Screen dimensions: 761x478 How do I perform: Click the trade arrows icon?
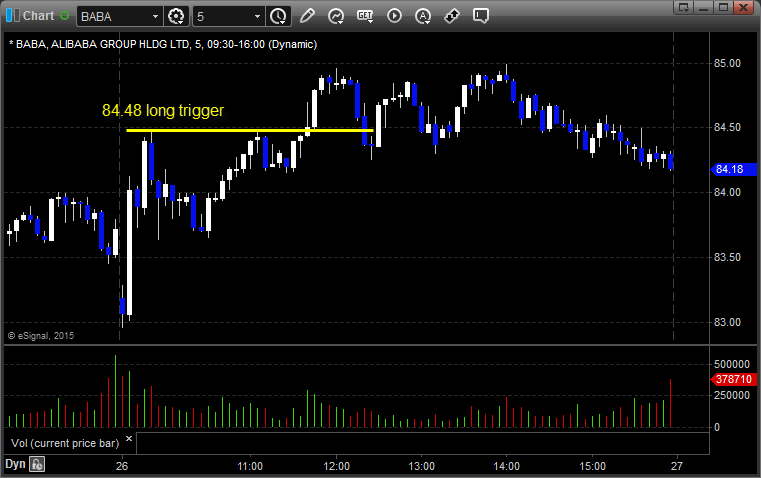(x=452, y=16)
